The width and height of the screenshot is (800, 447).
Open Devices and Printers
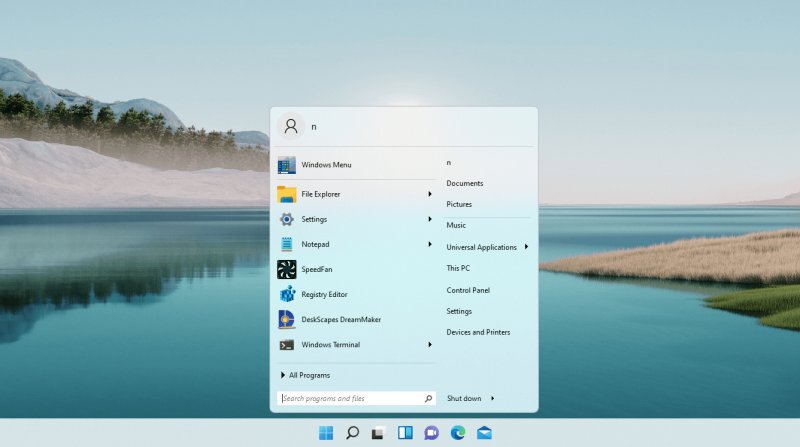click(478, 332)
